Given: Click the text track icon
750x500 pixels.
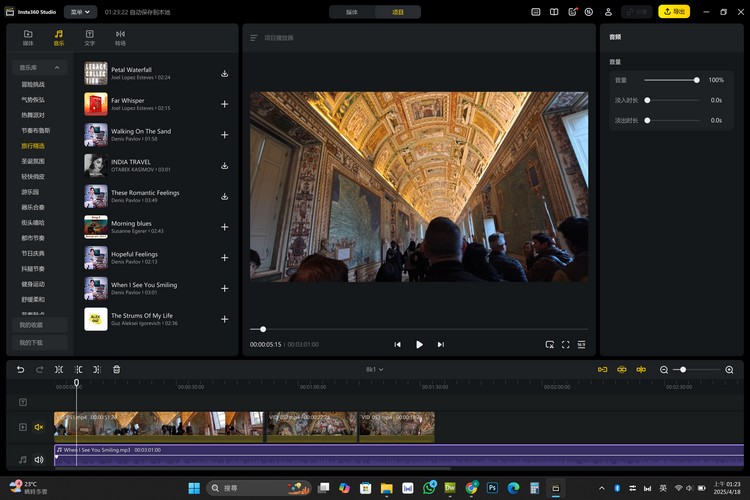Looking at the screenshot, I should point(22,402).
